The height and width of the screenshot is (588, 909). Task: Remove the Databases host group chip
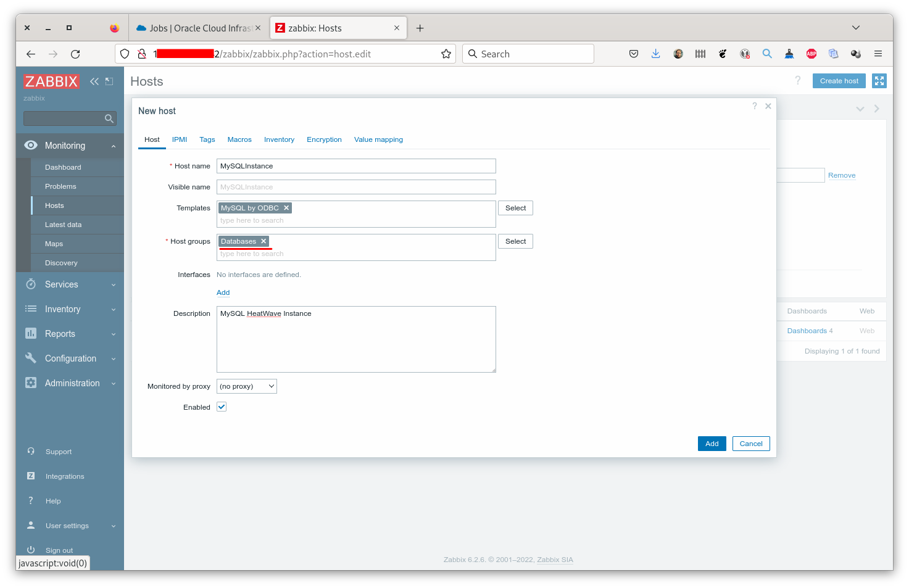pos(264,241)
